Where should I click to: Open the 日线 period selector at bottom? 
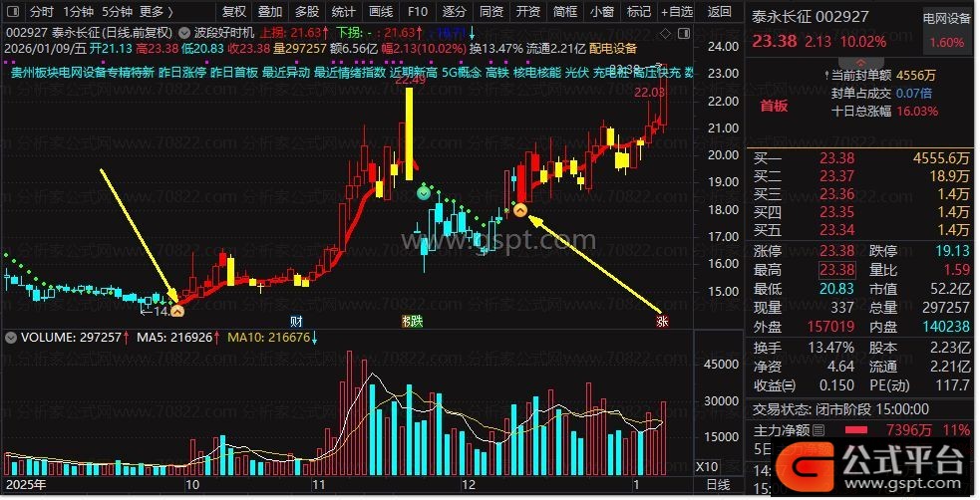coord(718,483)
